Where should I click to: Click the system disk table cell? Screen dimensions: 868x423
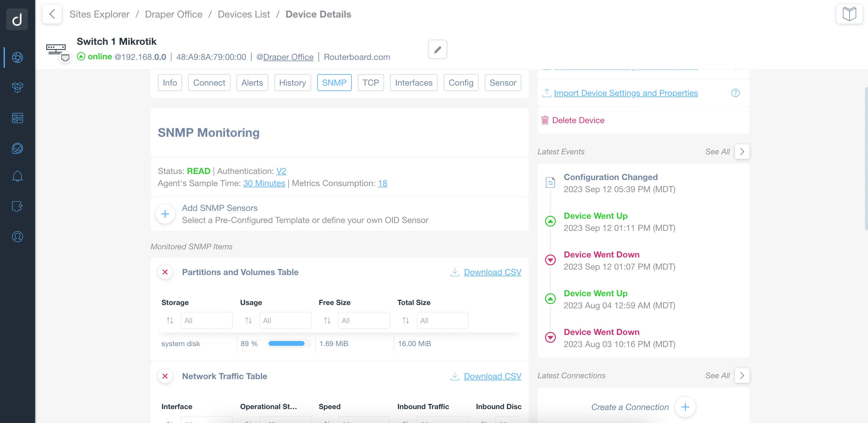click(x=181, y=344)
